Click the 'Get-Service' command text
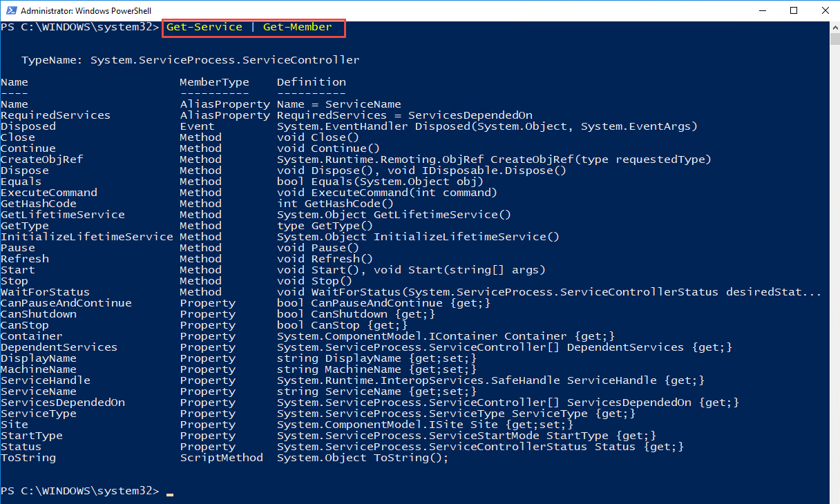Image resolution: width=840 pixels, height=504 pixels. (204, 27)
